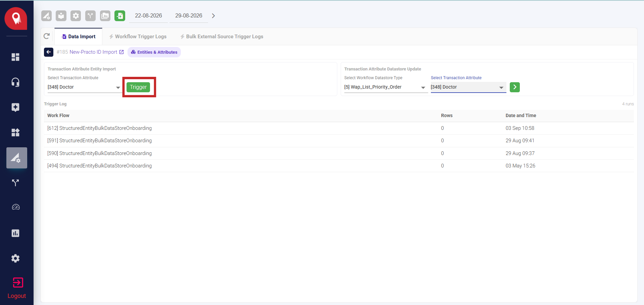Click the image gallery icon in top toolbar
Screen dimensions: 644x305
(105, 16)
